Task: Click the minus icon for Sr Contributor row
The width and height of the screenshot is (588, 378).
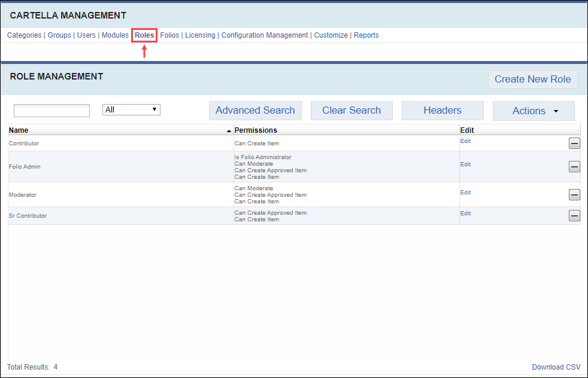Action: click(574, 216)
